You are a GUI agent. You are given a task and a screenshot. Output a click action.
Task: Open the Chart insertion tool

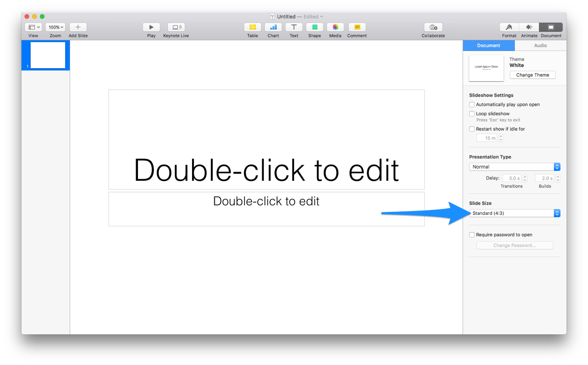[x=273, y=27]
